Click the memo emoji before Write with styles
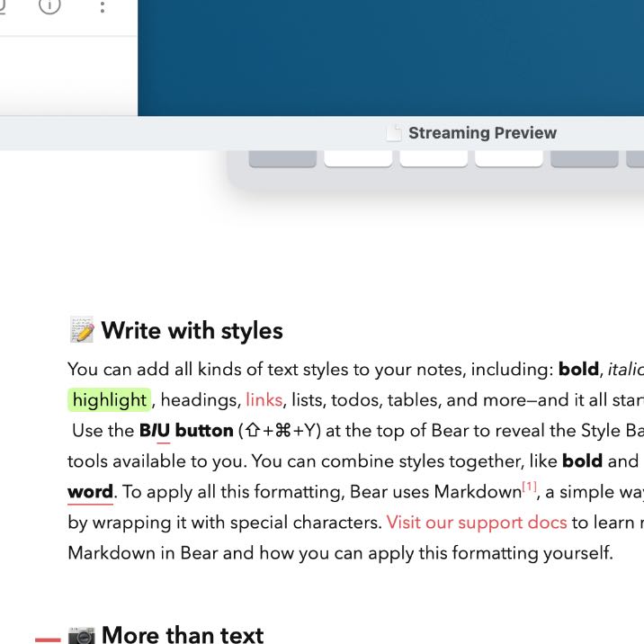The height and width of the screenshot is (644, 644). (x=82, y=331)
